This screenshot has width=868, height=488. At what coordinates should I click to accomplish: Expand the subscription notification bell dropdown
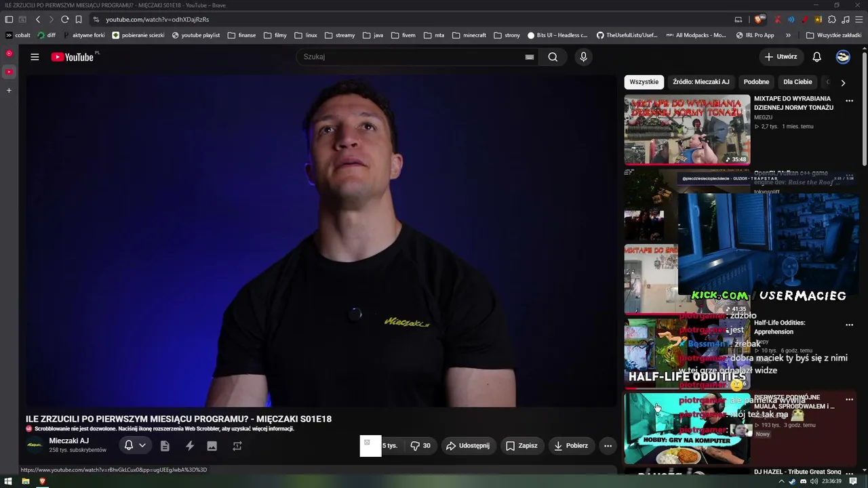(x=135, y=445)
